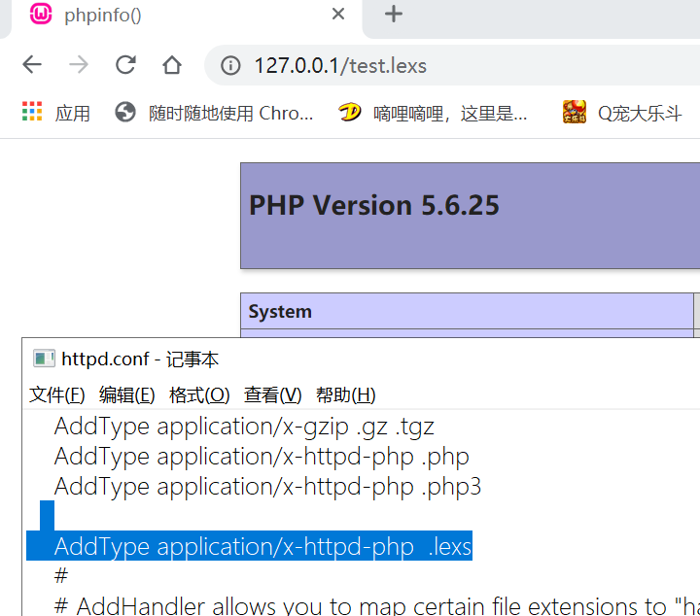Open the 格式(O) menu in Notepad
Screen dimensions: 700x616
click(x=199, y=394)
